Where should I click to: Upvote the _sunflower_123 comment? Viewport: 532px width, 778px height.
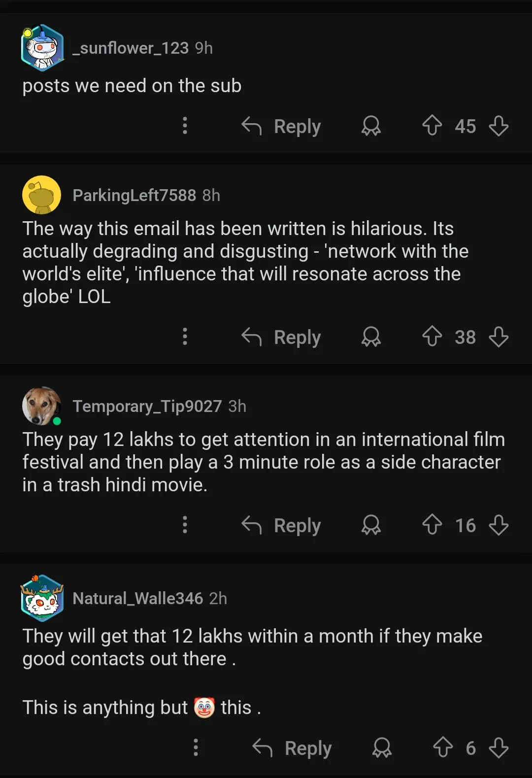432,125
